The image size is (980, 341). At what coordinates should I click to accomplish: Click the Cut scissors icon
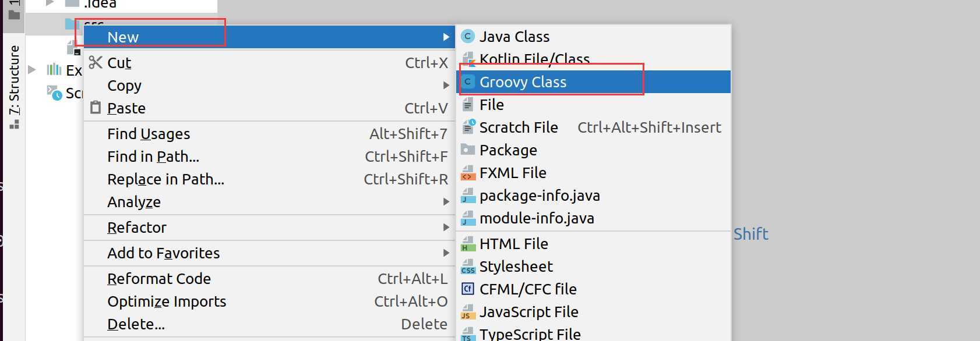click(96, 62)
